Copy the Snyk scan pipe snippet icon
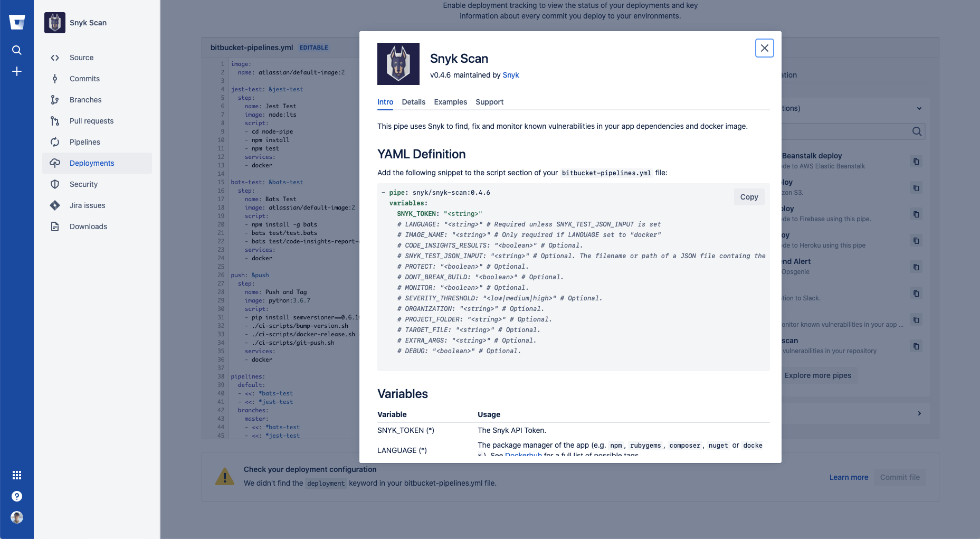Viewport: 980px width, 539px height. pyautogui.click(x=917, y=346)
